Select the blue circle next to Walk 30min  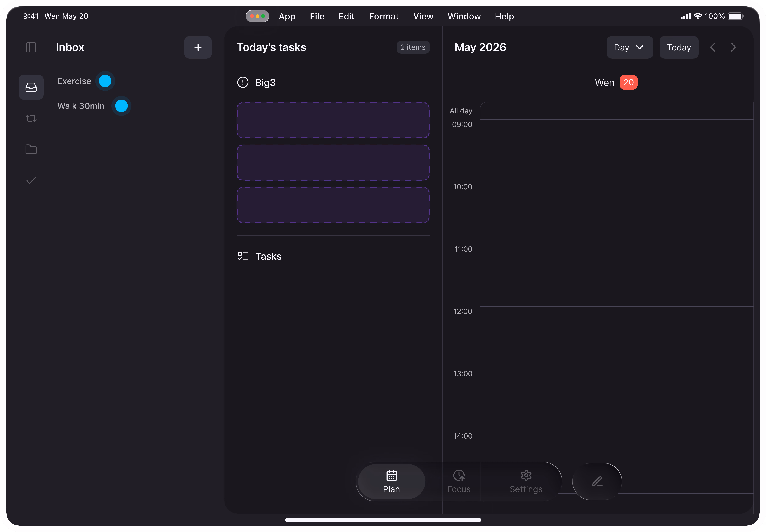point(121,106)
